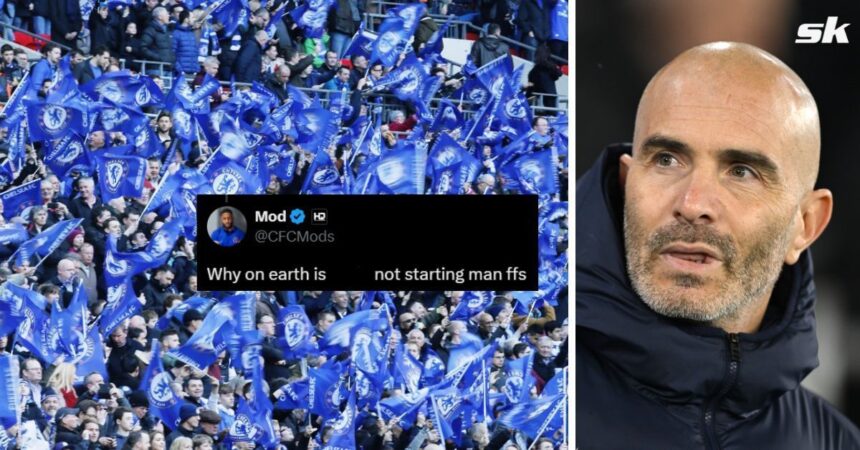Select the 'Why on earth is' text
The image size is (860, 450).
click(267, 274)
